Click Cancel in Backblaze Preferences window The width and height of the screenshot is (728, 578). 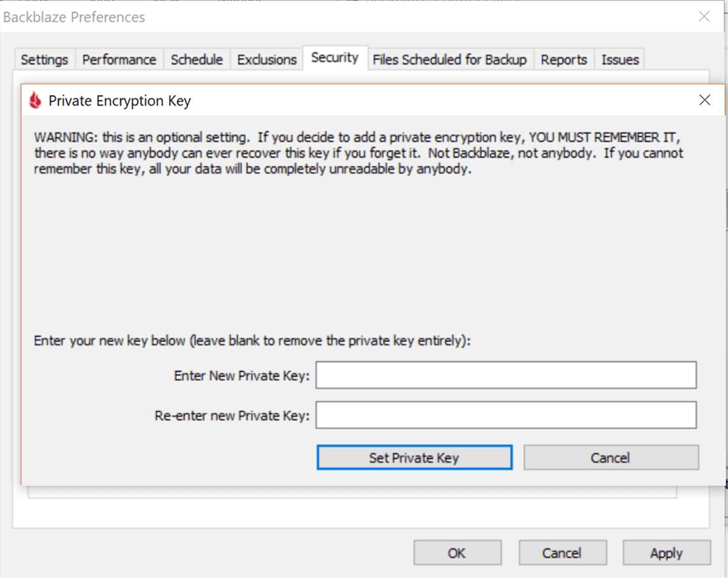click(562, 553)
